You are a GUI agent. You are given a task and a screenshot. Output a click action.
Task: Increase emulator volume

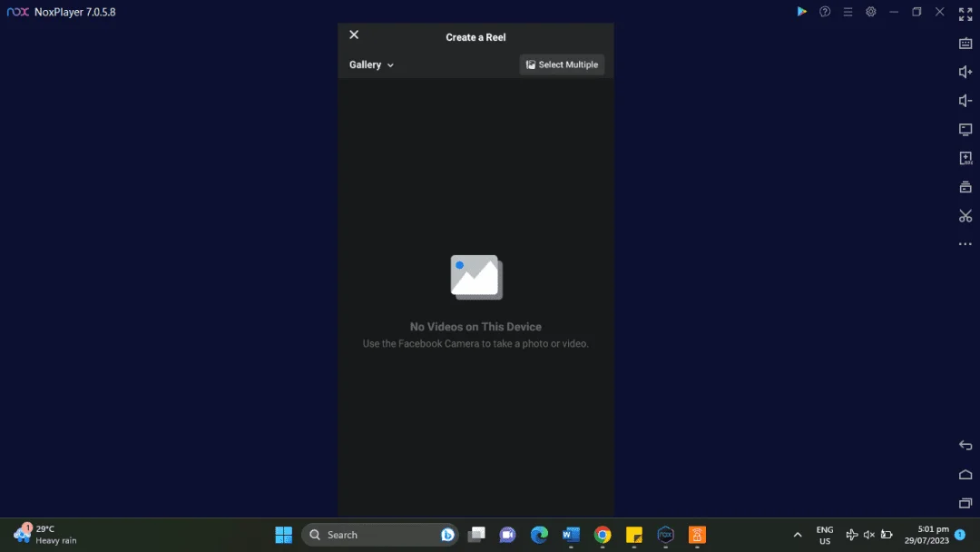click(965, 72)
